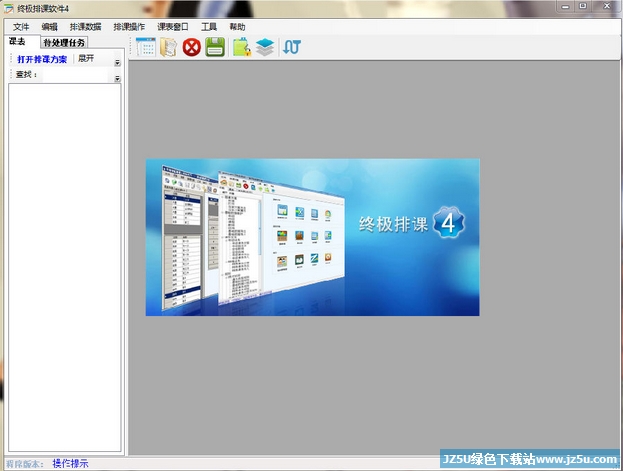Image resolution: width=623 pixels, height=471 pixels.
Task: Click the green save disk icon
Action: coord(215,47)
